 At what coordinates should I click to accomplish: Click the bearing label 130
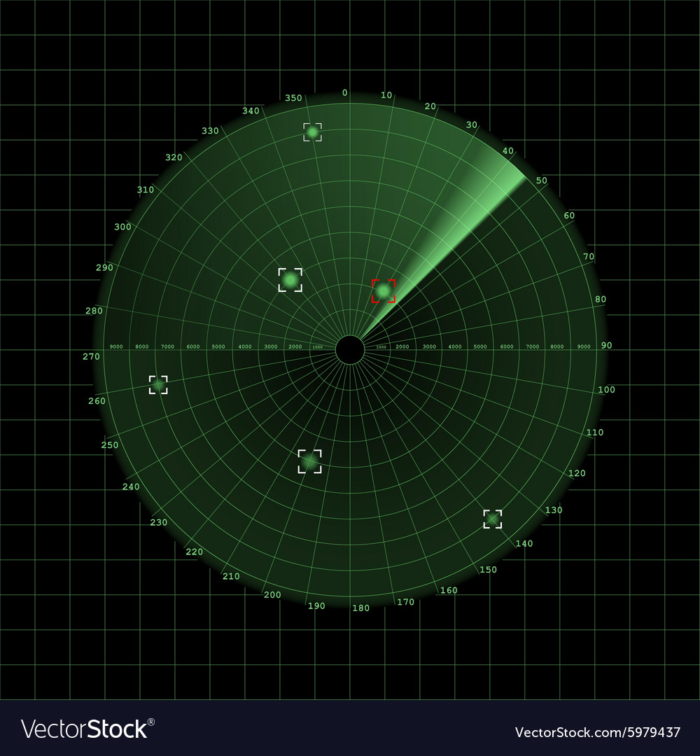[554, 510]
